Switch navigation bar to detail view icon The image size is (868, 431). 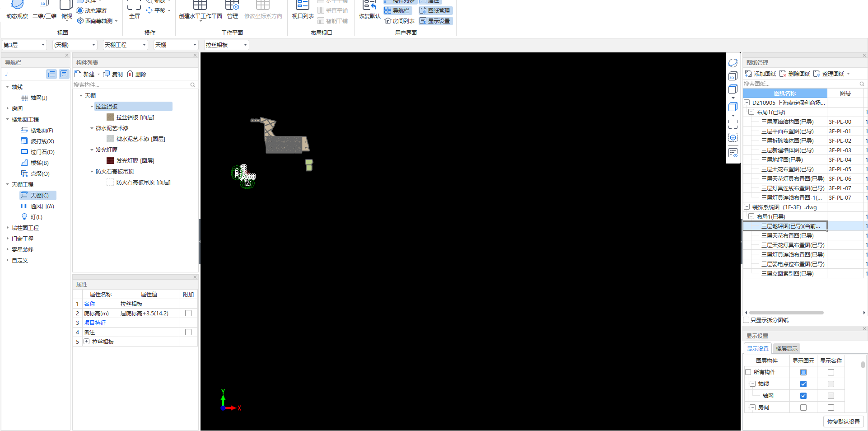64,74
